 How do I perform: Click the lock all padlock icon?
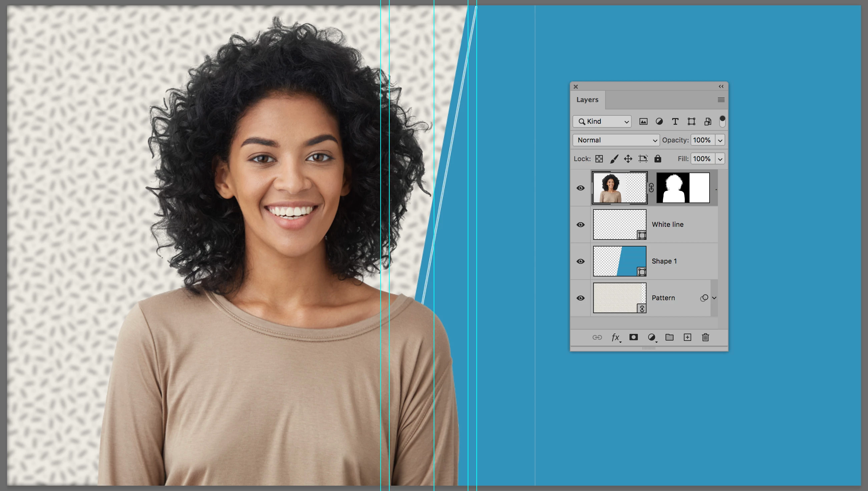658,159
